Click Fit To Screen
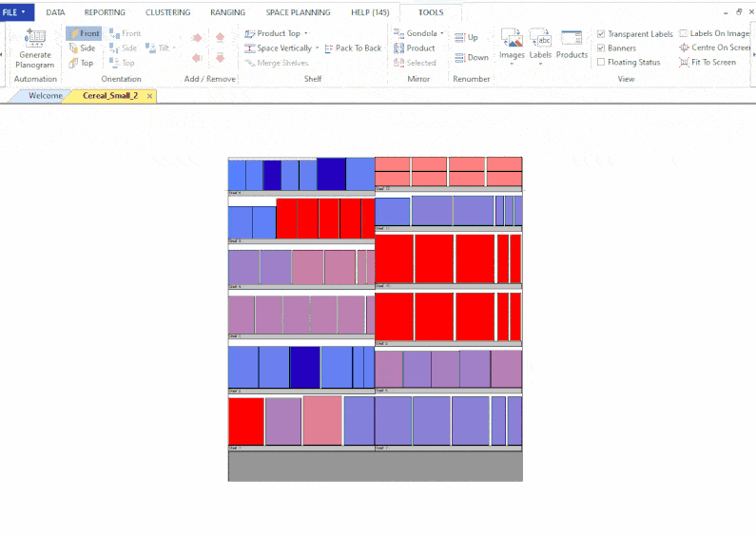Viewport: 756px width, 535px height. click(x=708, y=62)
